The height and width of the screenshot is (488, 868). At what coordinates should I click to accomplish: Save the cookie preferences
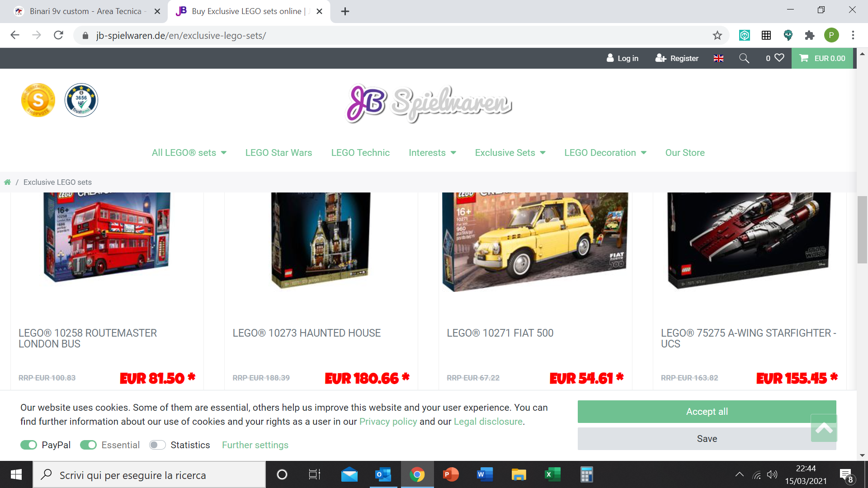(x=707, y=439)
